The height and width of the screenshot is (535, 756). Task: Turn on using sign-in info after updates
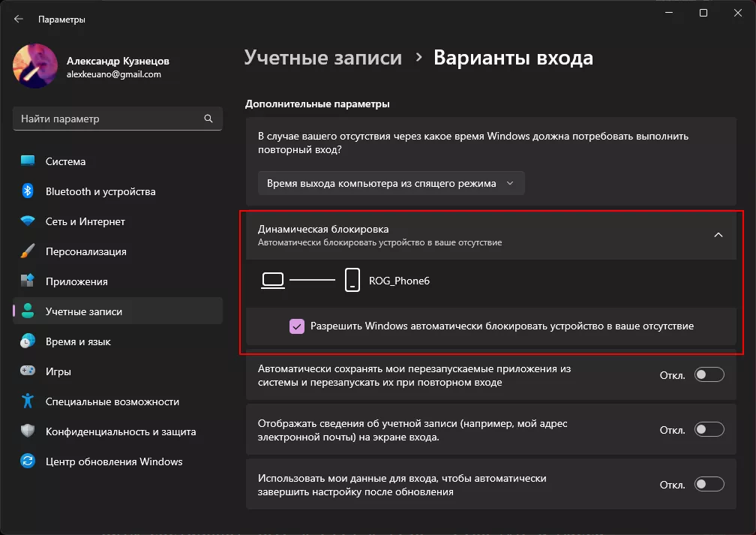pos(709,484)
